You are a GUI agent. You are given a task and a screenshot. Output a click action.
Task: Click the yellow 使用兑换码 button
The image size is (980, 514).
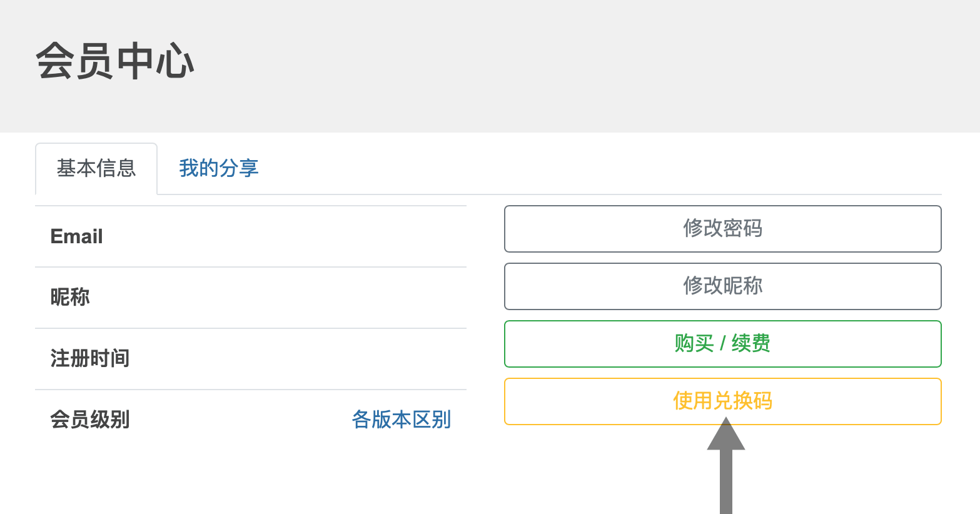[x=722, y=401]
